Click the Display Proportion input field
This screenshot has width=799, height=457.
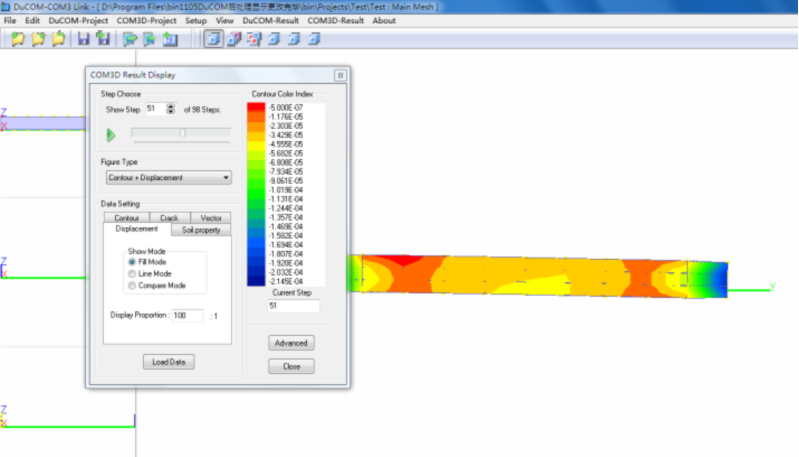pyautogui.click(x=187, y=316)
